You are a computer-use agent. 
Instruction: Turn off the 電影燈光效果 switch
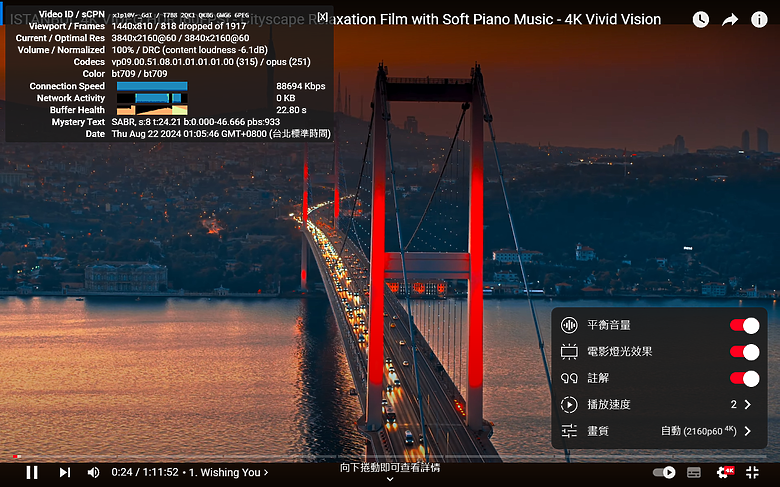coord(744,352)
